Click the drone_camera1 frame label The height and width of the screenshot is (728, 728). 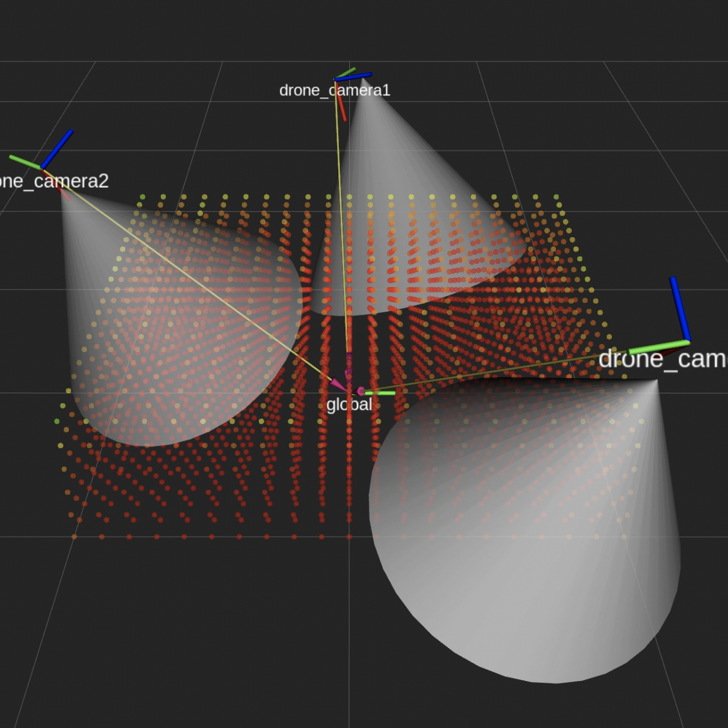pyautogui.click(x=335, y=90)
